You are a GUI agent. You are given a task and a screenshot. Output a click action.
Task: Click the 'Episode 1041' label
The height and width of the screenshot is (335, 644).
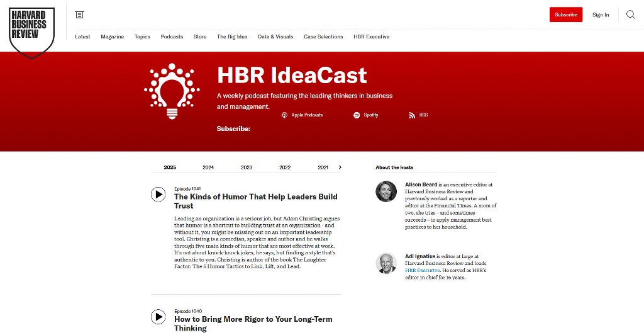(187, 189)
